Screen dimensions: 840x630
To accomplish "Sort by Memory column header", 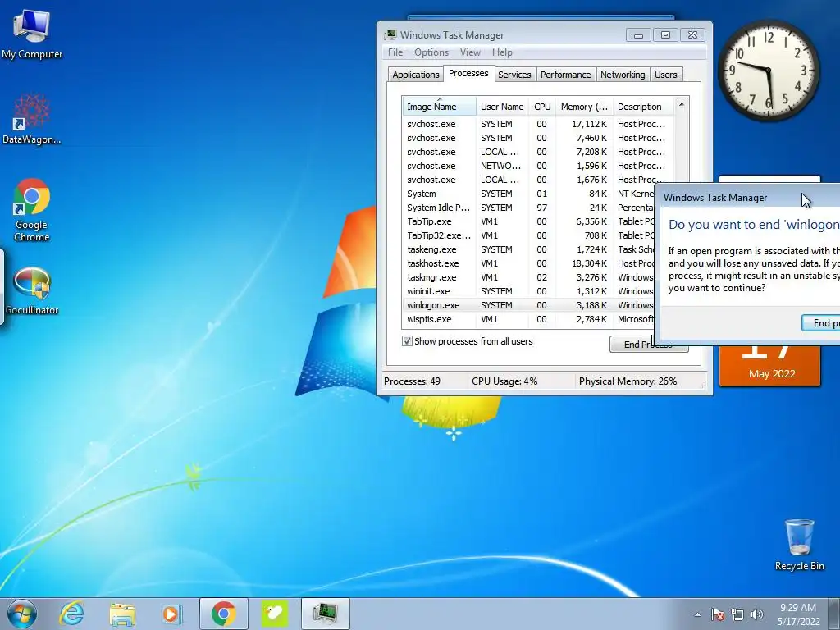I will [584, 107].
